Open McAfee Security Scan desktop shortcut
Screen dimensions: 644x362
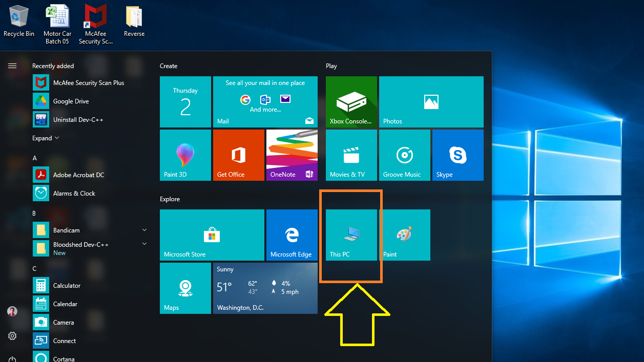coord(95,25)
